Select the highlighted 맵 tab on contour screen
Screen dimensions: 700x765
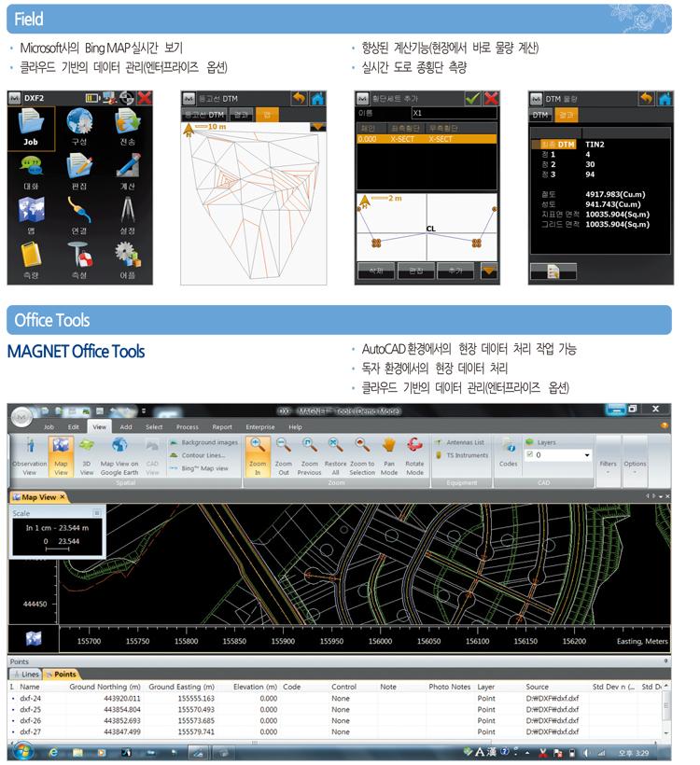point(267,115)
